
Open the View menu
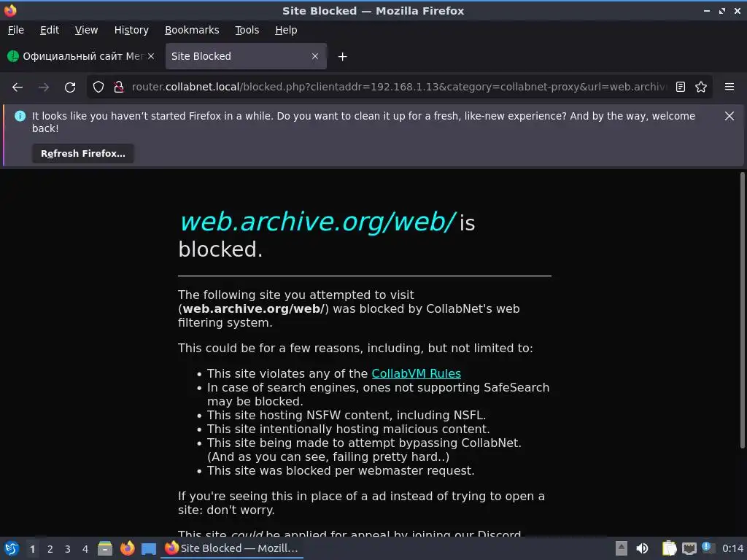coord(86,30)
